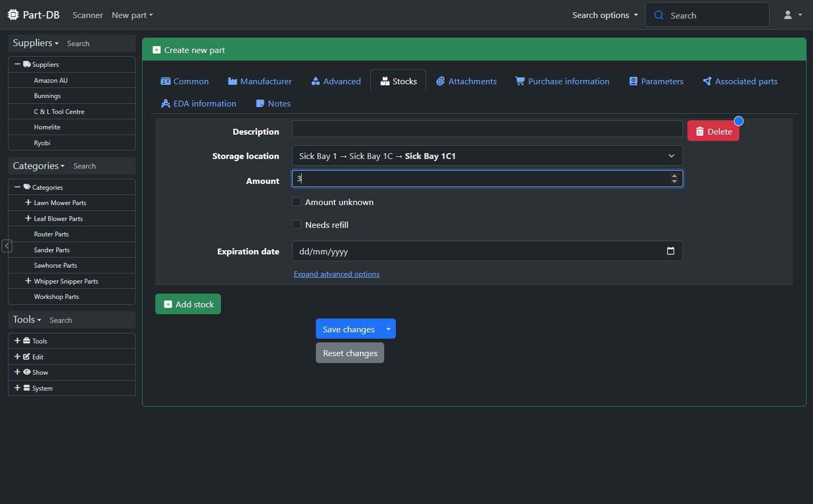Click the Expand advanced options link
The height and width of the screenshot is (504, 813).
tap(337, 274)
